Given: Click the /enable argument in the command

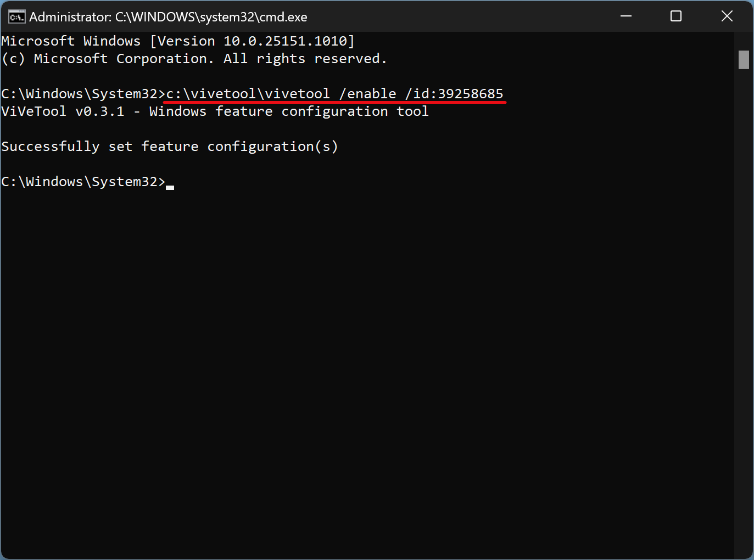Looking at the screenshot, I should (x=367, y=94).
